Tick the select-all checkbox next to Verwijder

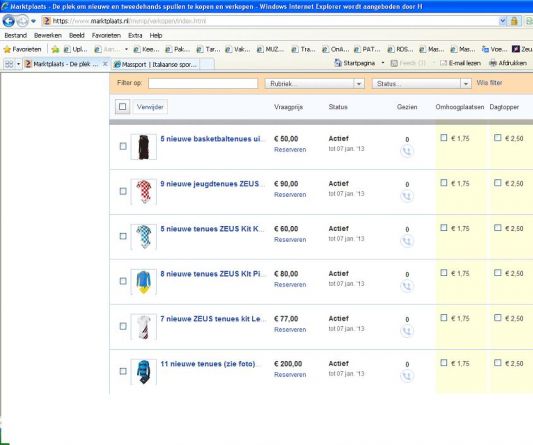(x=122, y=107)
